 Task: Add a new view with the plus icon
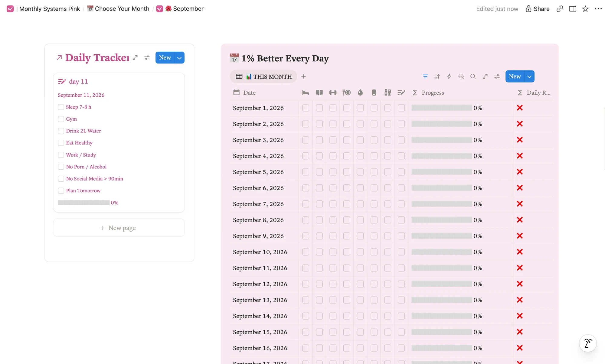tap(304, 76)
